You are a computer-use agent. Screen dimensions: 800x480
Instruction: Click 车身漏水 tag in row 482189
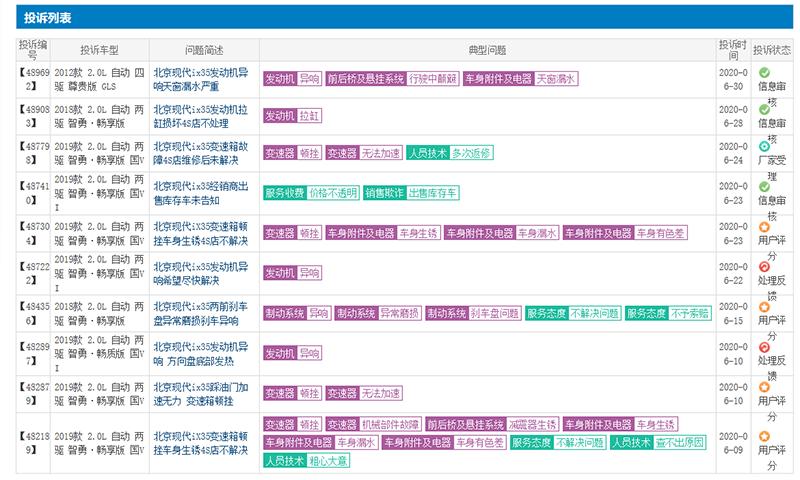[x=321, y=442]
